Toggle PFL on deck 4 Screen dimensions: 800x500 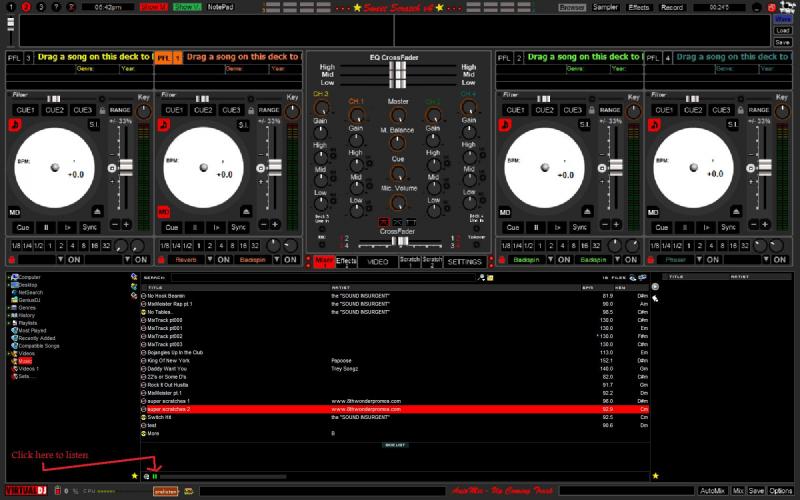pyautogui.click(x=653, y=58)
